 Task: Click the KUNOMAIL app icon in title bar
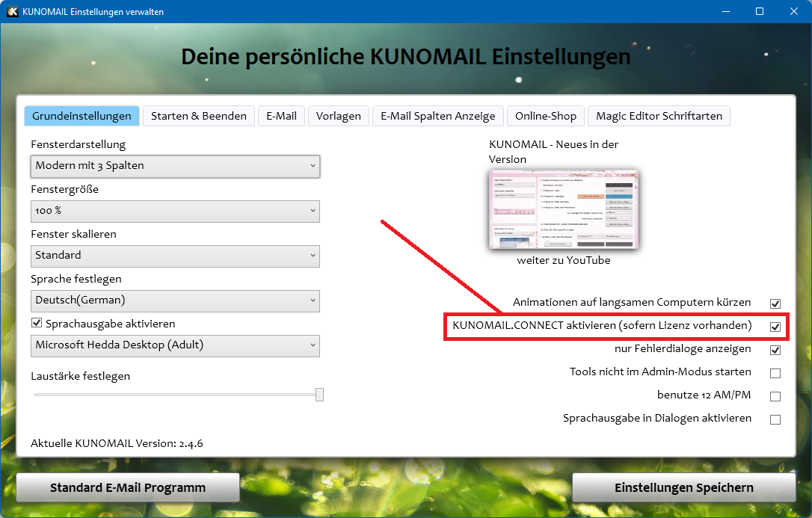[x=13, y=11]
